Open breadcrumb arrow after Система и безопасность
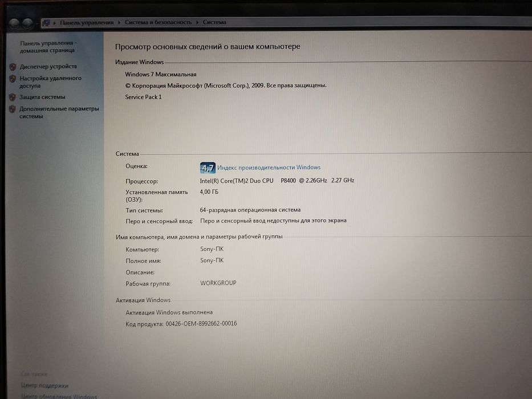The height and width of the screenshot is (399, 532). (x=197, y=22)
